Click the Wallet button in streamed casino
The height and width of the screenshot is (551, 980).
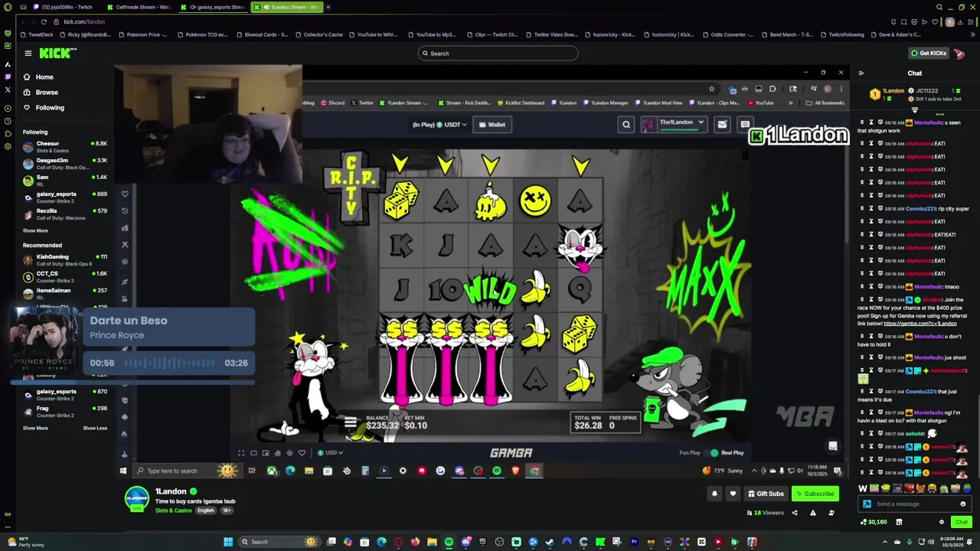click(x=492, y=124)
